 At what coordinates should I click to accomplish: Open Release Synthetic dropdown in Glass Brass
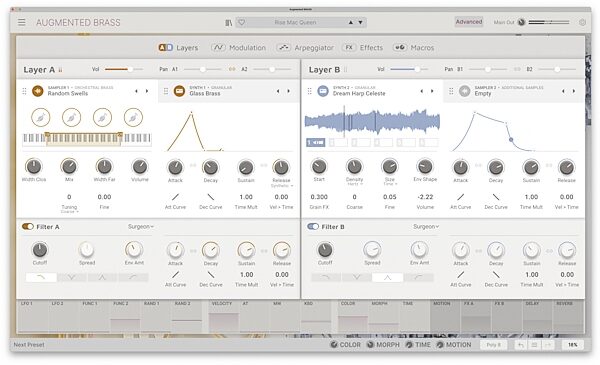click(x=282, y=186)
